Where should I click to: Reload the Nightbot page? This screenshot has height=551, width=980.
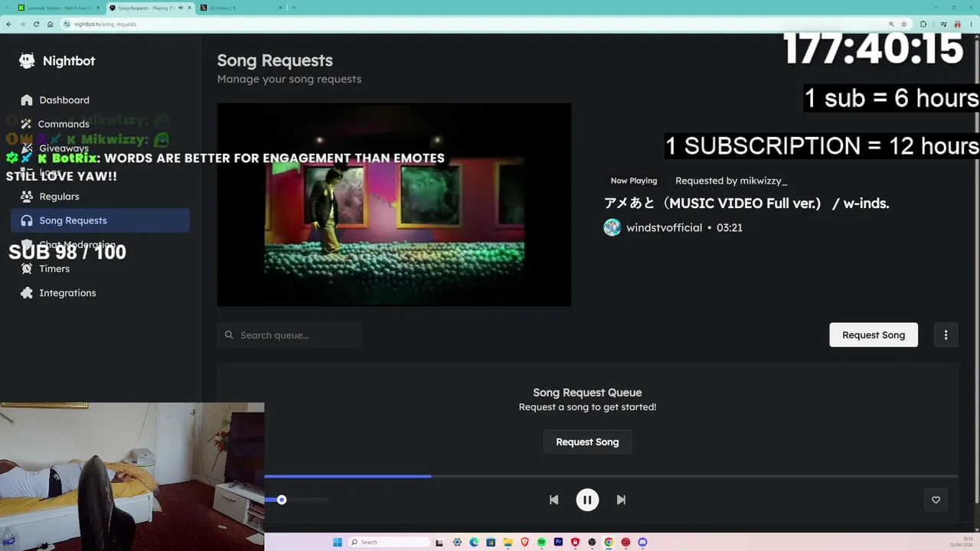pos(36,24)
